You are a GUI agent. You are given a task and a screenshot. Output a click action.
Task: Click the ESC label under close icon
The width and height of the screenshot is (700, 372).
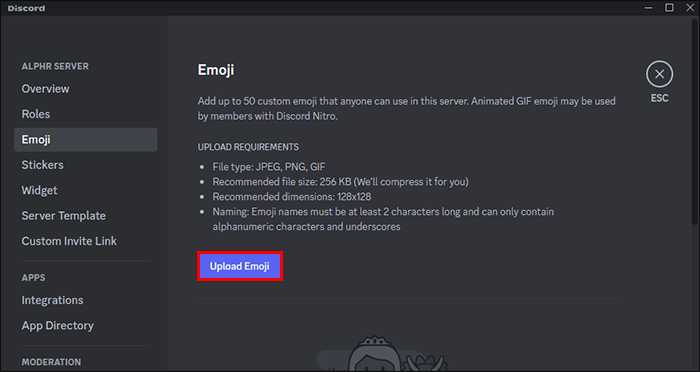tap(659, 98)
